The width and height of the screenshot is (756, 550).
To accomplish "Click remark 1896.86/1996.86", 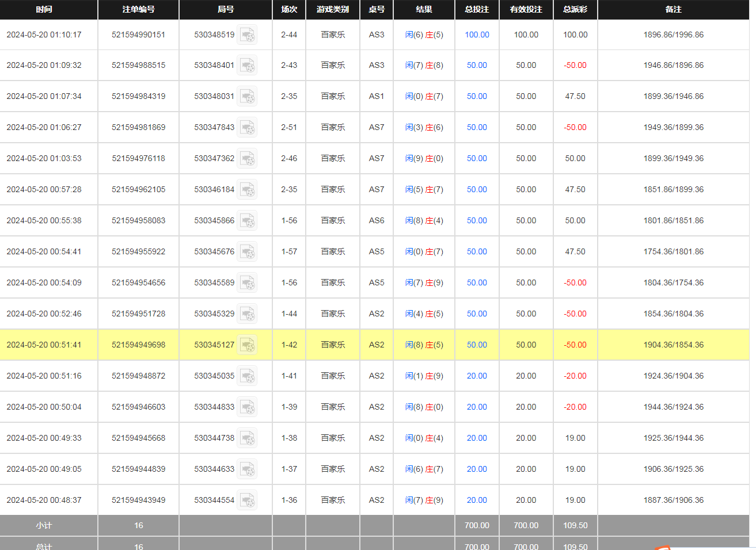I will click(673, 35).
